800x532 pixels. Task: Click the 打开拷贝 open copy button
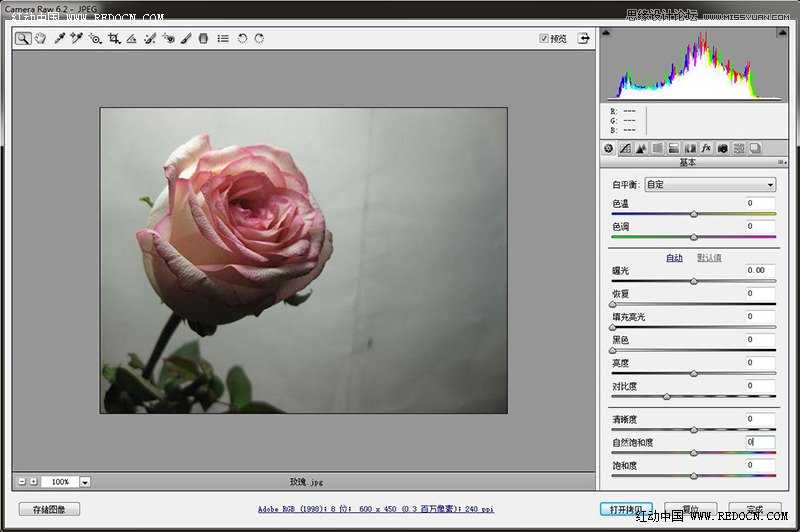tap(627, 509)
